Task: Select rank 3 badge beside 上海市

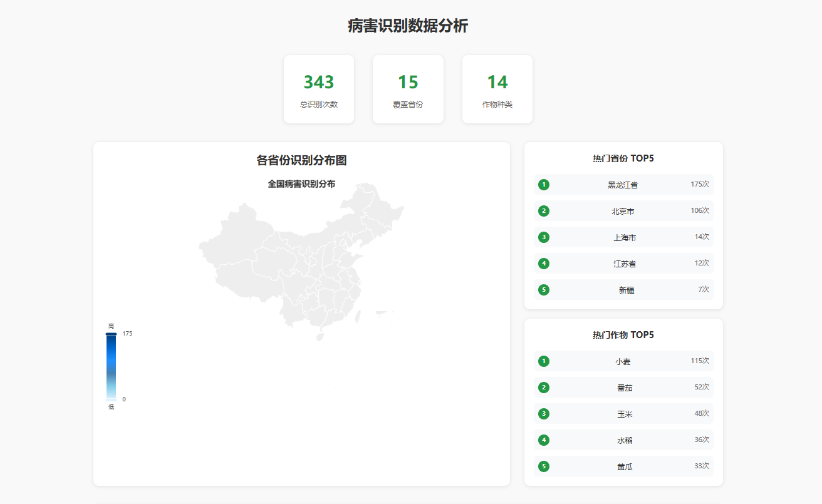Action: tap(544, 237)
